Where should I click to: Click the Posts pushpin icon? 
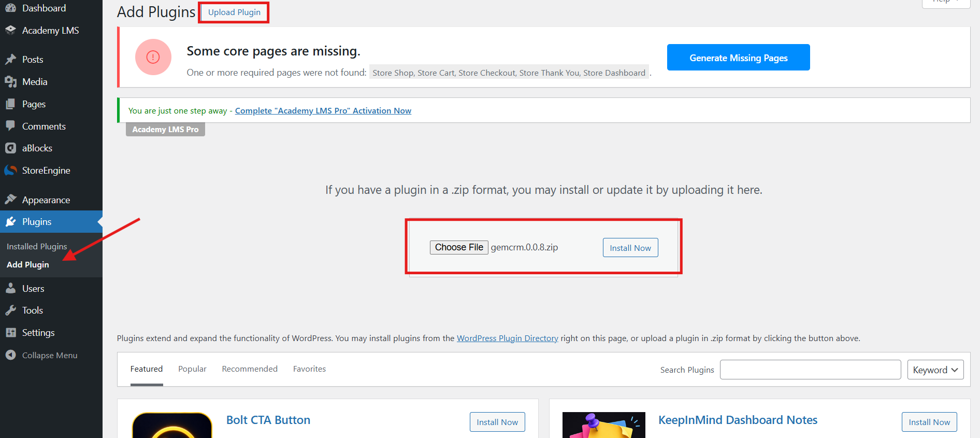click(10, 59)
